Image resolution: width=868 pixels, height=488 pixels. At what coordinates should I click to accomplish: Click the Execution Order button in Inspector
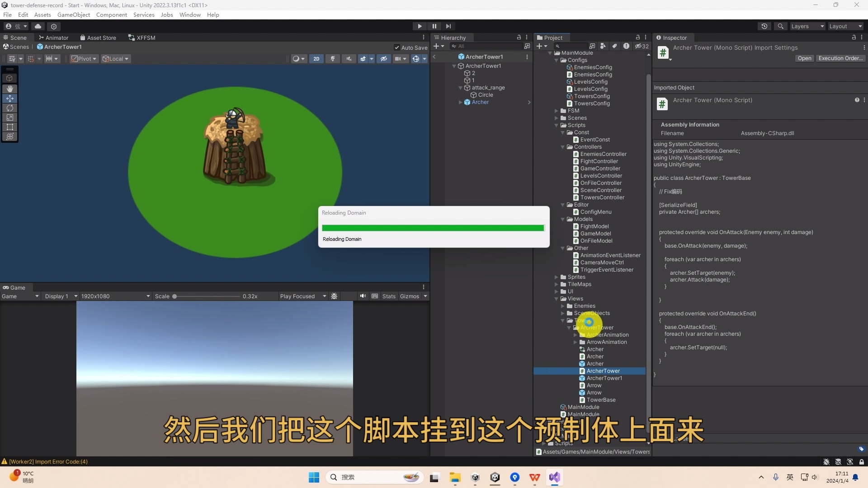pos(841,58)
